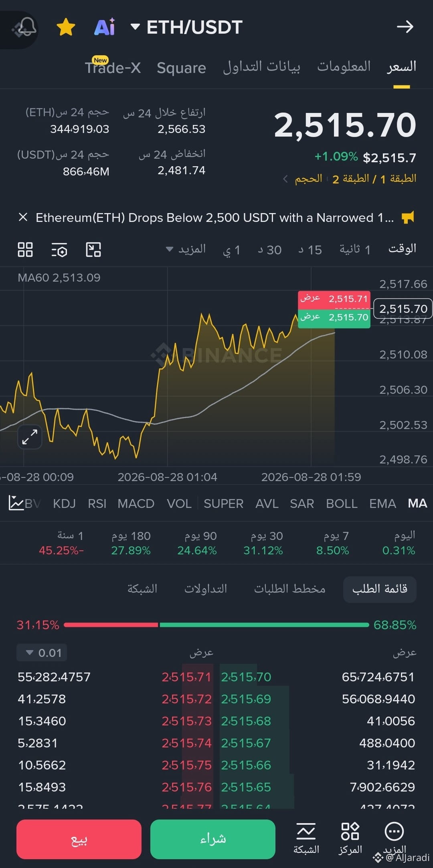Open the ETH/USDT pair selector dropdown
Screen dimensions: 433x868
(187, 27)
